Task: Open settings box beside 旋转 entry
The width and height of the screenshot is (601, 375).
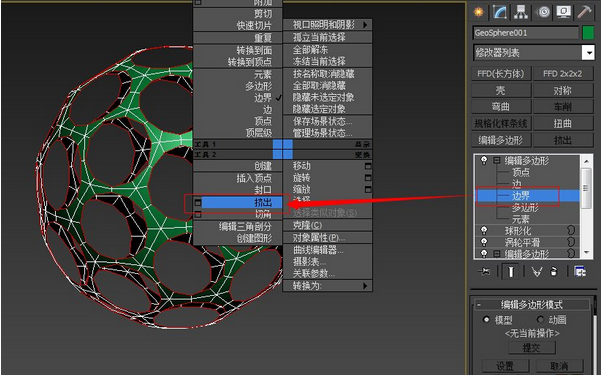Action: [x=368, y=178]
